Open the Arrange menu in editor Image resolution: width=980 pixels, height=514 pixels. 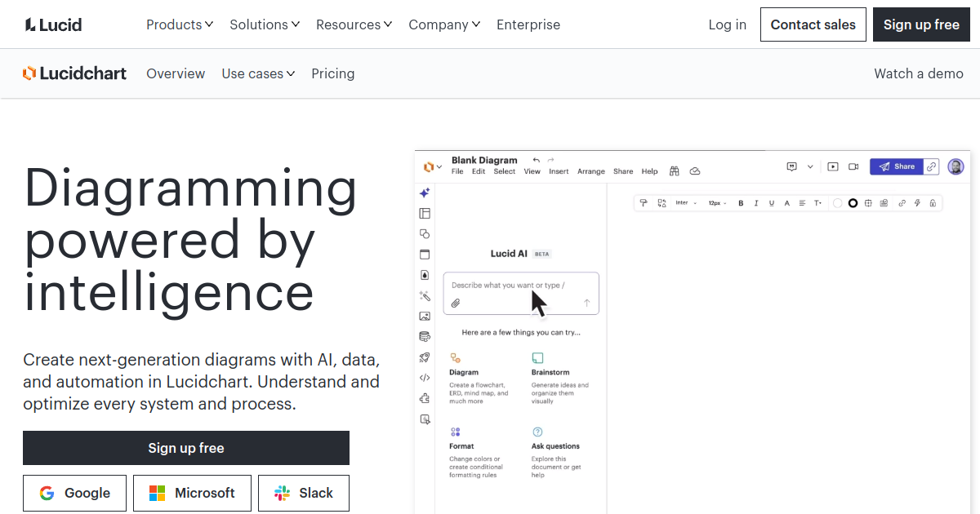(x=591, y=171)
